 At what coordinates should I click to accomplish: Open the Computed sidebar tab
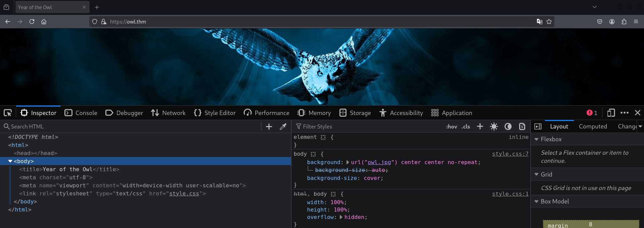(593, 126)
